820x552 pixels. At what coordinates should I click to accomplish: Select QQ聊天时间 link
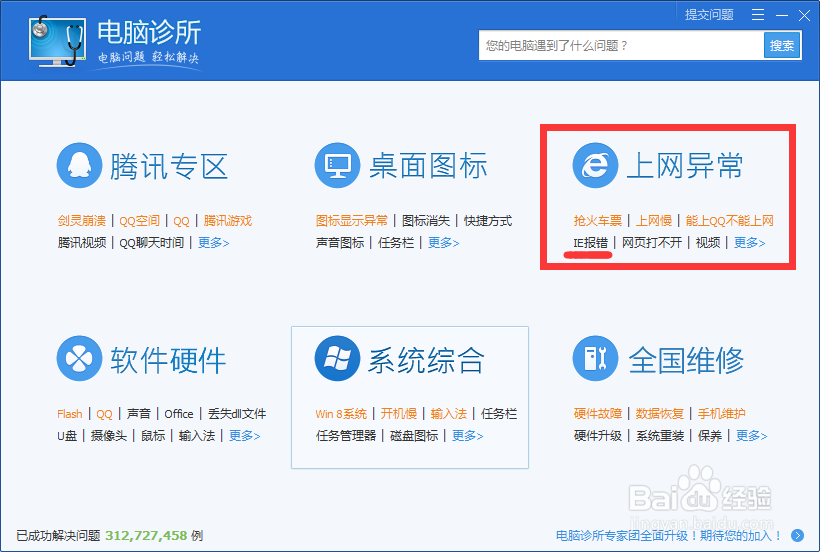pos(152,243)
